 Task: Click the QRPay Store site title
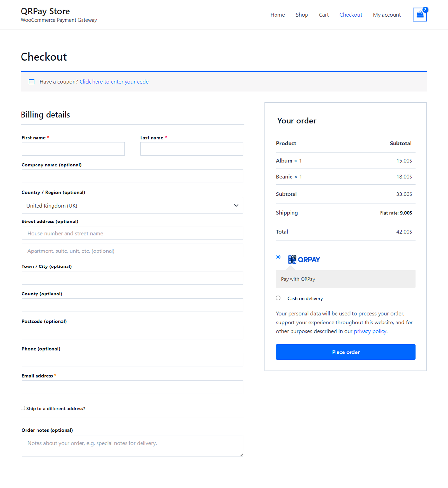tap(45, 11)
